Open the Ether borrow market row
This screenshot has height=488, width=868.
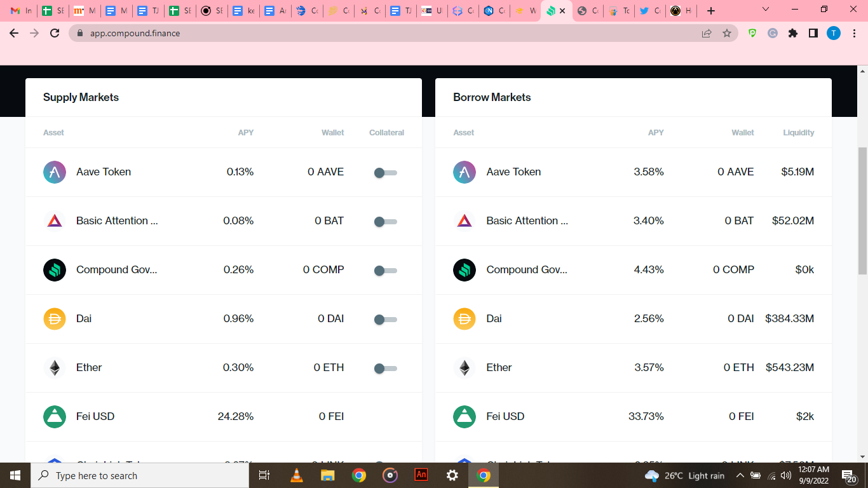634,368
